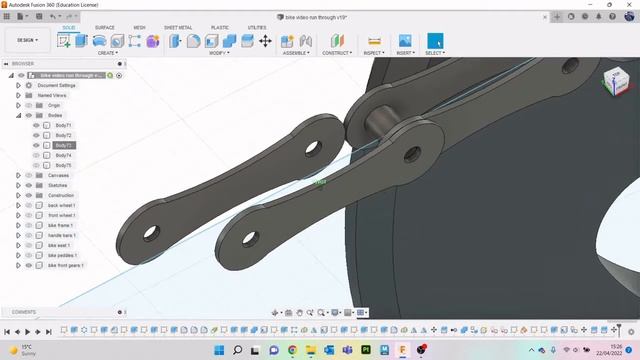
Task: Open timeline settings gear icon
Action: 631,332
